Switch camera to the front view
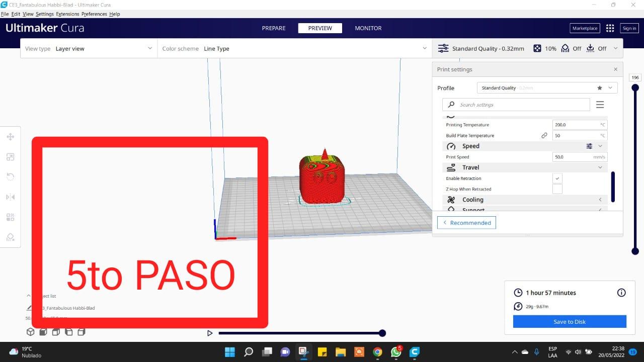The height and width of the screenshot is (362, 644). coord(43,332)
